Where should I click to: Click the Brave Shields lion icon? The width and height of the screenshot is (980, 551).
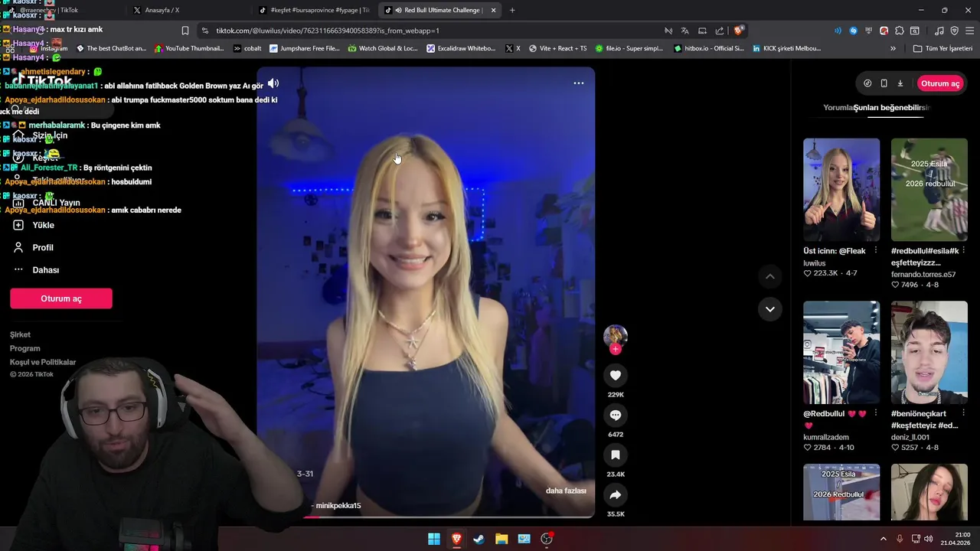click(x=738, y=31)
